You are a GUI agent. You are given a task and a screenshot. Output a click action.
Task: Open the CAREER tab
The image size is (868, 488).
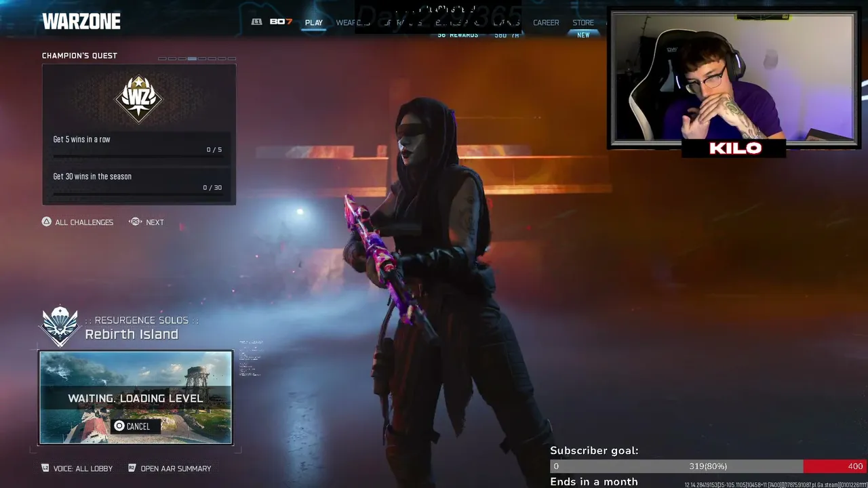[x=546, y=22]
